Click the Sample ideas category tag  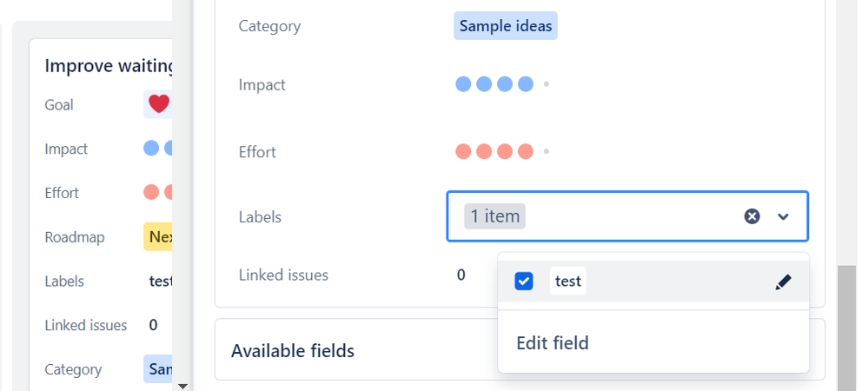pyautogui.click(x=505, y=26)
